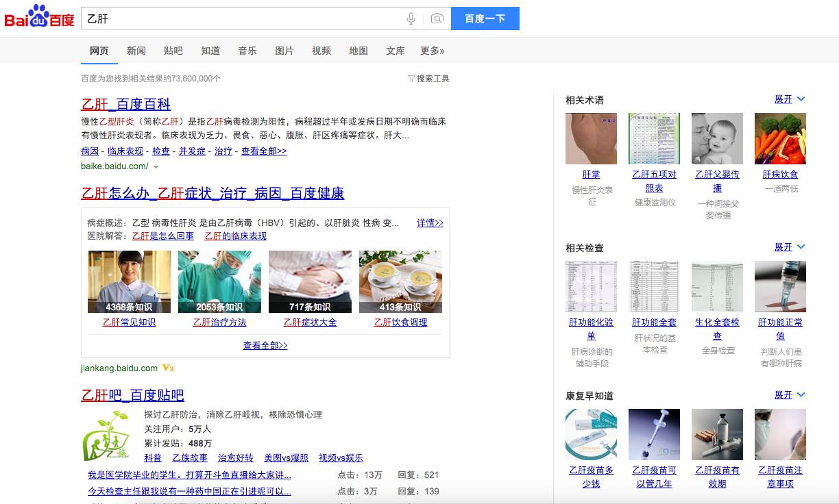Open the 乙肝是怎么回事 link
The width and height of the screenshot is (839, 504).
(163, 236)
